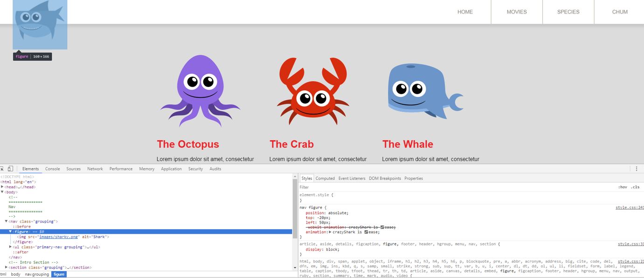Viewport: 644px width, 278px height.
Task: Click the shark logo image
Action: 40,22
